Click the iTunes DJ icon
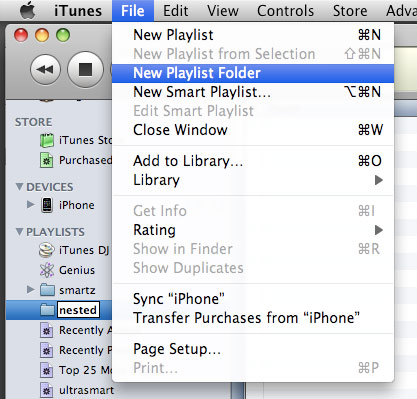The image size is (417, 399). 46,250
